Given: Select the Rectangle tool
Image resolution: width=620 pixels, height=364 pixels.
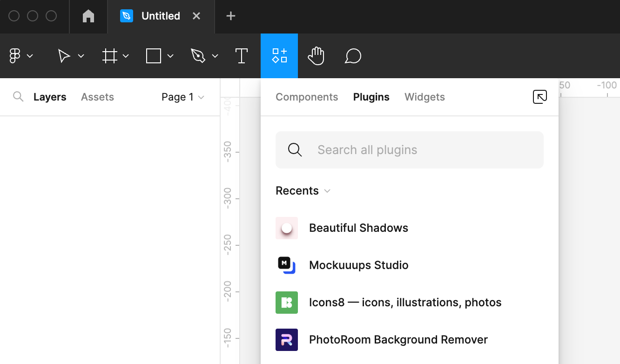Looking at the screenshot, I should (154, 56).
